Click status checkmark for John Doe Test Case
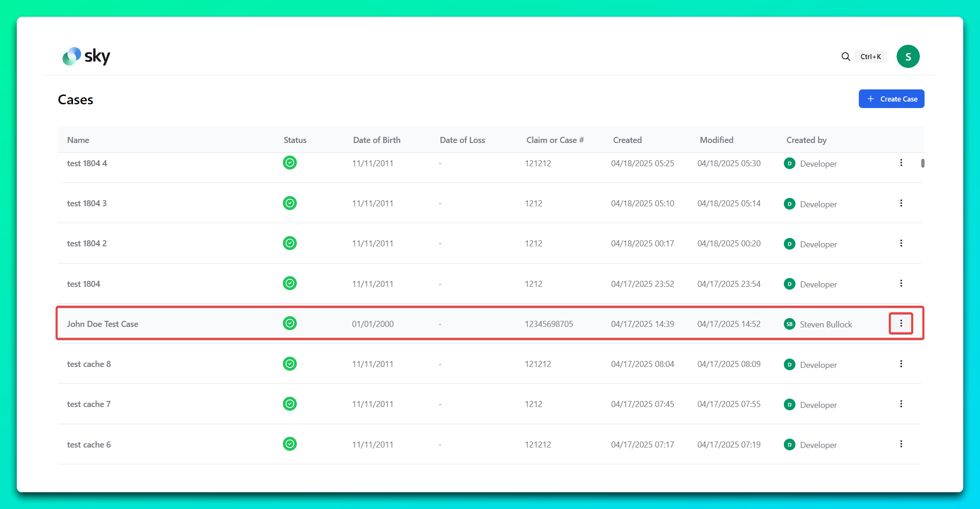Screen dimensions: 980x509 pos(289,323)
